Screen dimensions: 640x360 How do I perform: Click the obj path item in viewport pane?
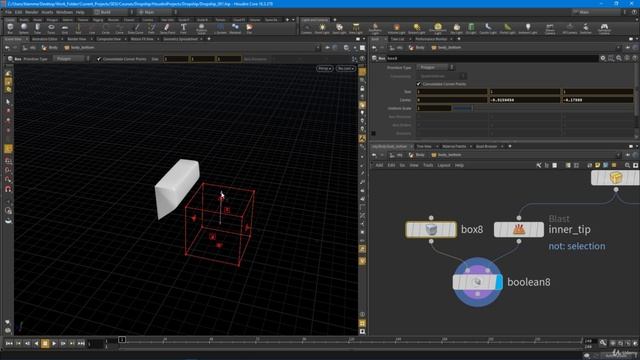click(29, 48)
